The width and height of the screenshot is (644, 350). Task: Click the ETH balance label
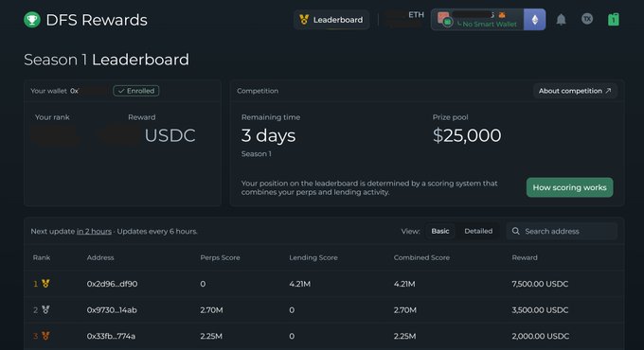point(416,15)
